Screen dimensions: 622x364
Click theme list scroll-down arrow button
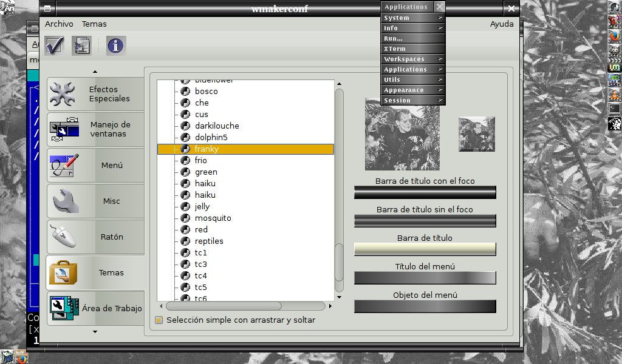click(339, 297)
